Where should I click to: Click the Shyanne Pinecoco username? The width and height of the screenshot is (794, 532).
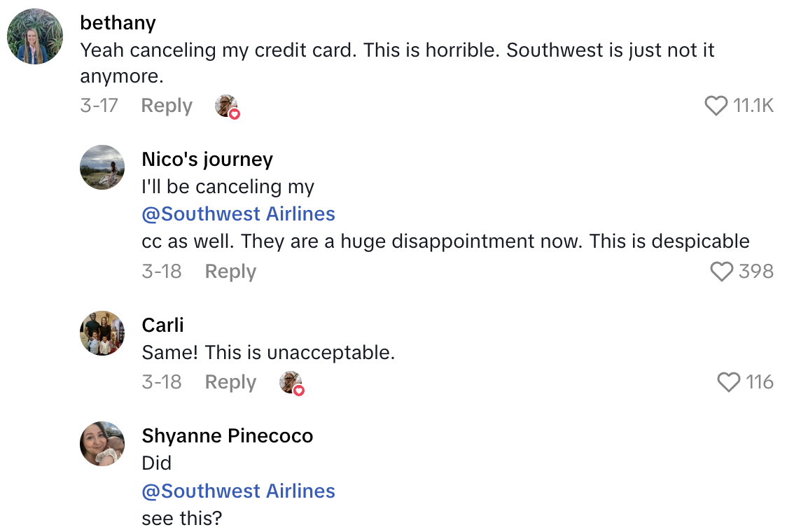(x=228, y=436)
